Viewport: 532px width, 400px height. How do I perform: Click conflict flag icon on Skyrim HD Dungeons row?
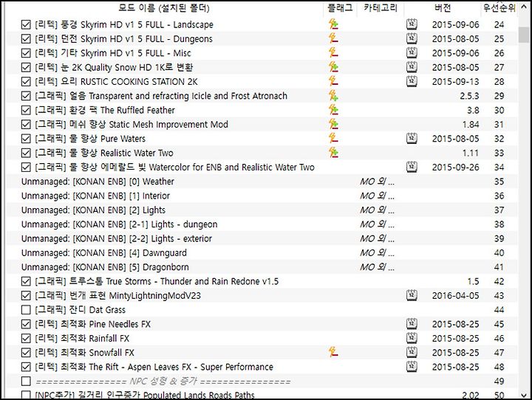pos(333,38)
